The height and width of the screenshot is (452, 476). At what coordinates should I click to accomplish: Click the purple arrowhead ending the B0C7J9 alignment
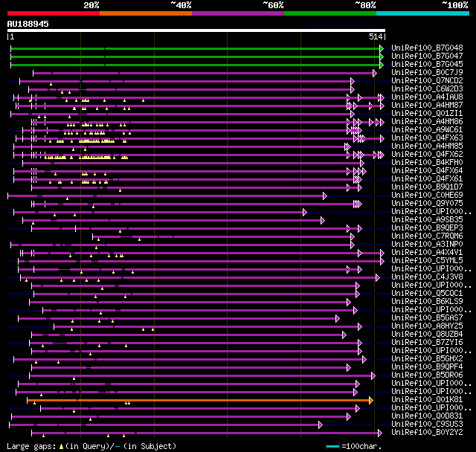point(375,73)
